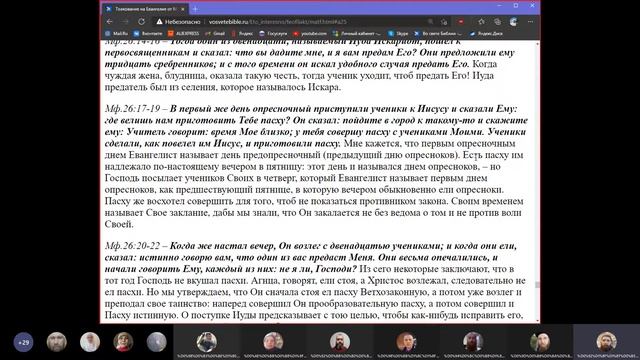The height and width of the screenshot is (360, 640).
Task: Maximize the browser window
Action: tap(516, 6)
